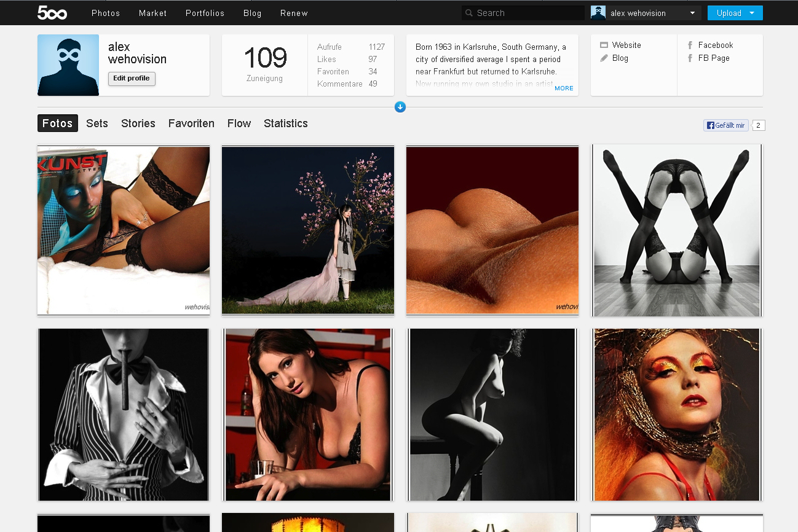798x532 pixels.
Task: Open the blossoming tree photo thumbnail
Action: point(308,230)
